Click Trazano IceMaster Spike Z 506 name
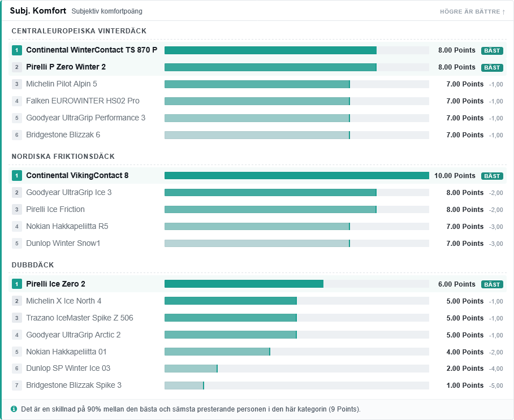The width and height of the screenshot is (514, 420). tap(80, 318)
